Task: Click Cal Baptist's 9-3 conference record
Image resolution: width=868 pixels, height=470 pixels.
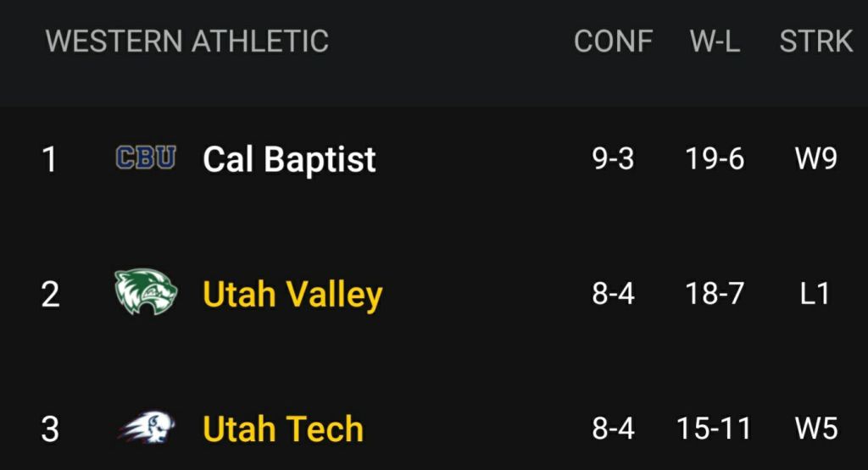Action: click(613, 159)
